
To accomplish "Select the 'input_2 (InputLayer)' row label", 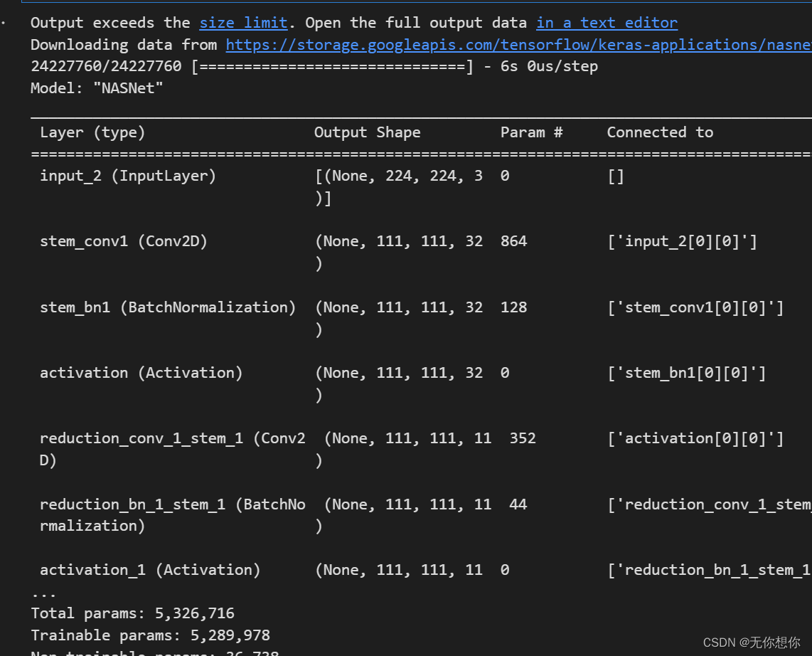I will pyautogui.click(x=128, y=176).
